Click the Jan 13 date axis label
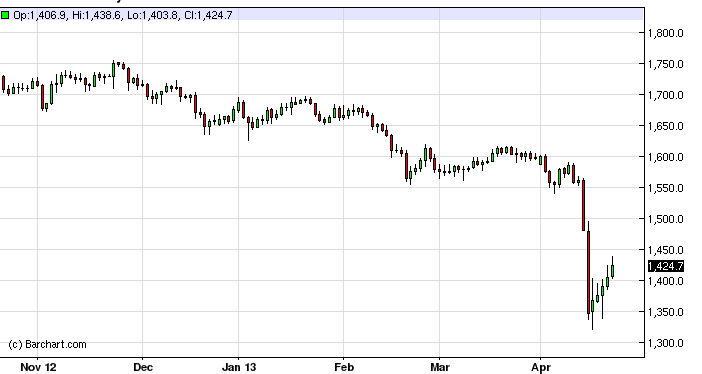The image size is (702, 374). [x=239, y=367]
